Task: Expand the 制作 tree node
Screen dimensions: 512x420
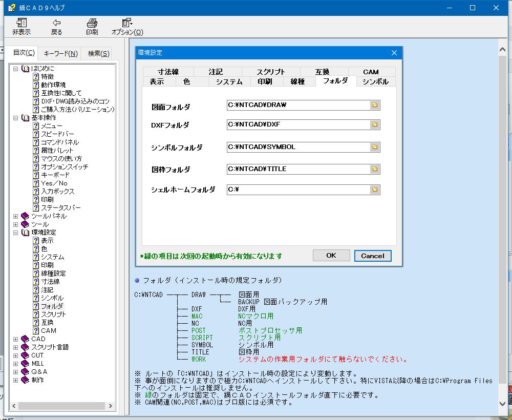Action: 15,380
